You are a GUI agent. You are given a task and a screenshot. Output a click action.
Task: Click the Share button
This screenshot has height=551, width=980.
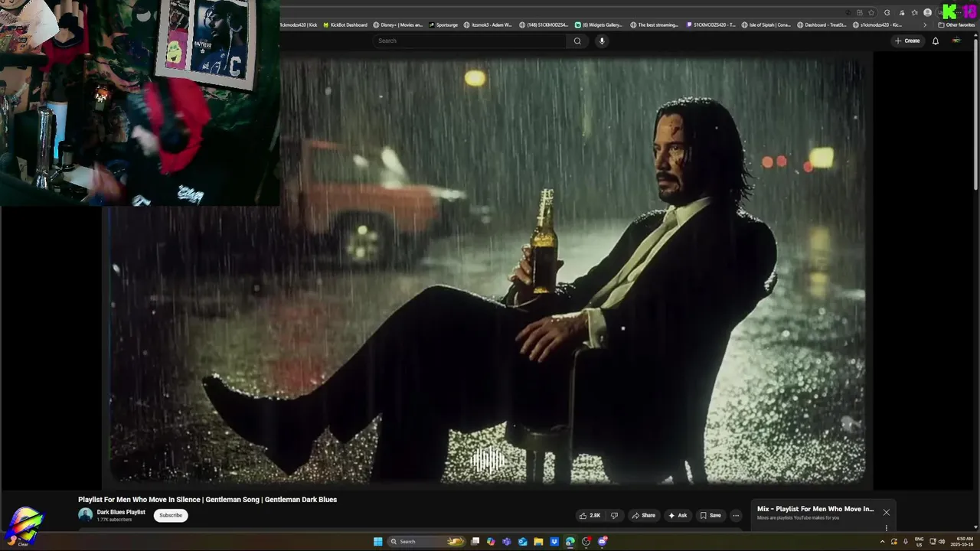point(643,516)
